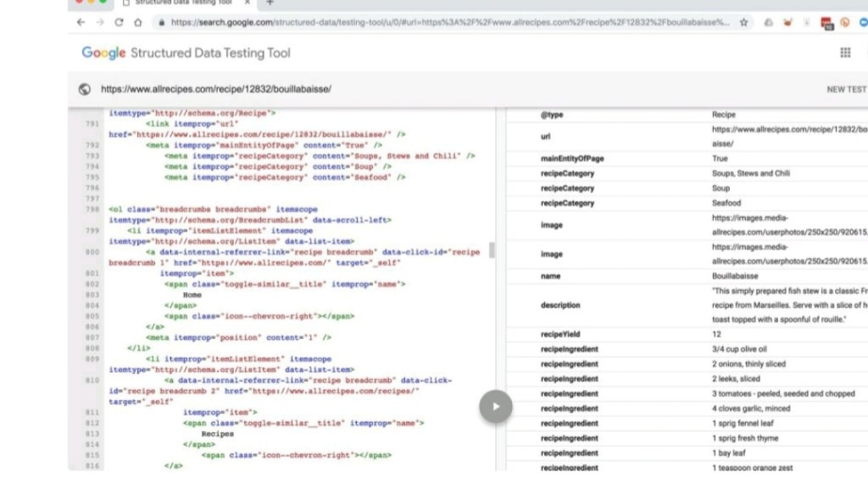Click the browser back arrow
868x478 pixels.
coord(79,23)
